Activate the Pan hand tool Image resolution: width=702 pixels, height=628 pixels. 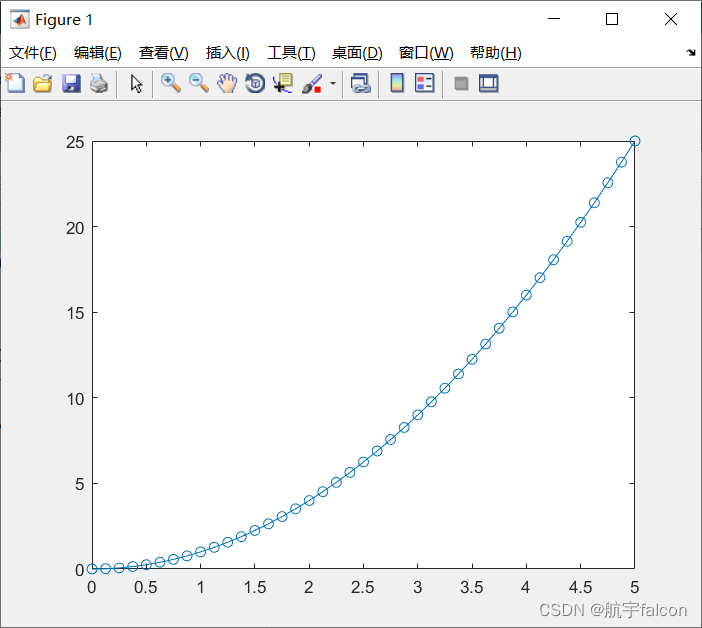tap(227, 84)
